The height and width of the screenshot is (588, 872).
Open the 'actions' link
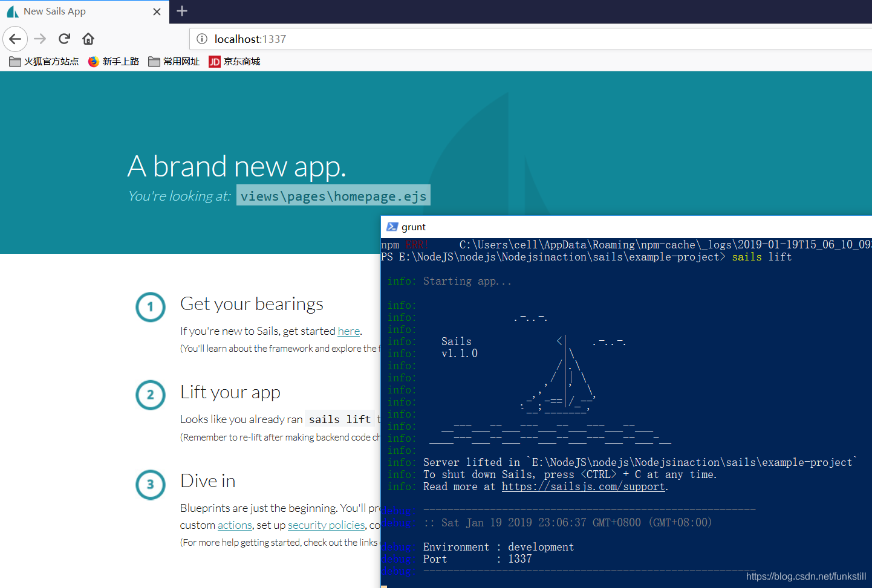235,525
